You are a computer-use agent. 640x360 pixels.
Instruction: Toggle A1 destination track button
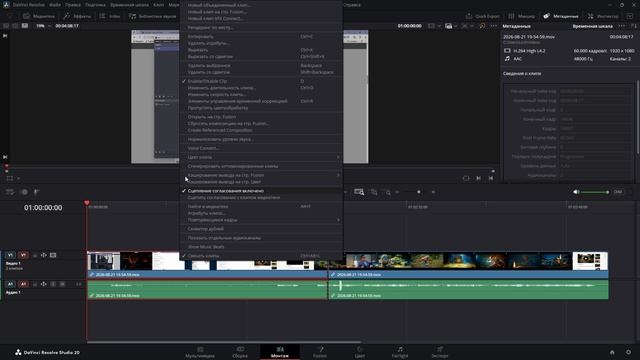click(x=23, y=284)
